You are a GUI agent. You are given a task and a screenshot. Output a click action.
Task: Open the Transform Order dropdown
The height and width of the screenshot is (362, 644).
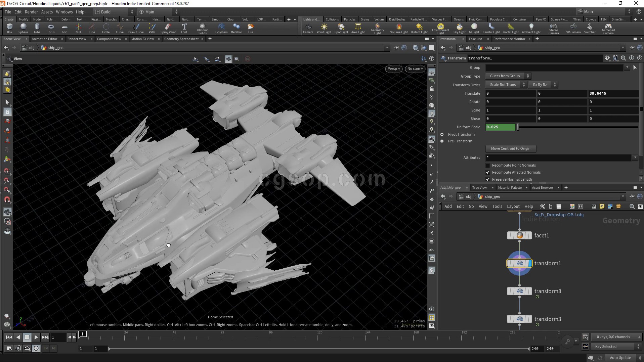(506, 85)
